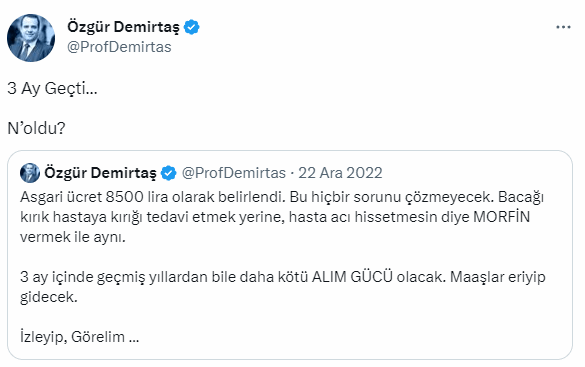
Task: Open the 22 Ara 2022 timestamp
Action: (x=340, y=173)
